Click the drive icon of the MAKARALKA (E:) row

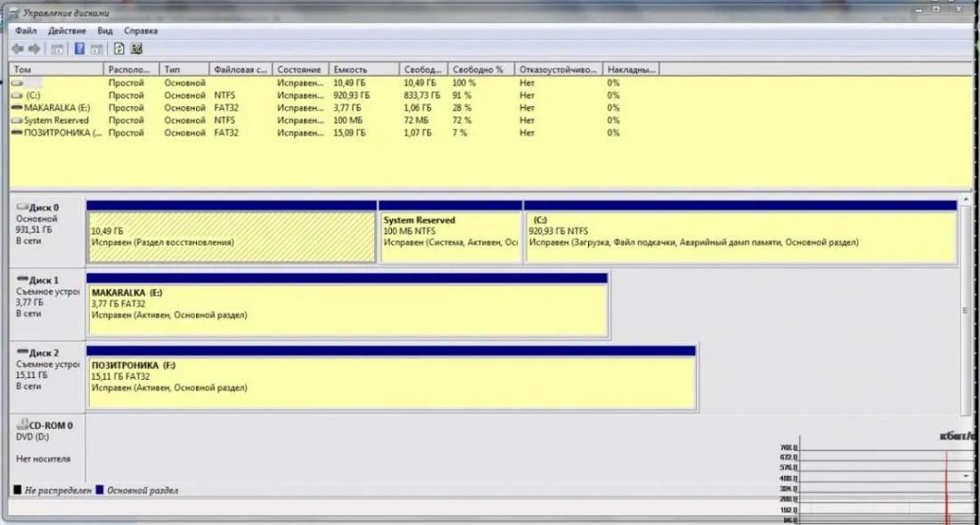17,108
